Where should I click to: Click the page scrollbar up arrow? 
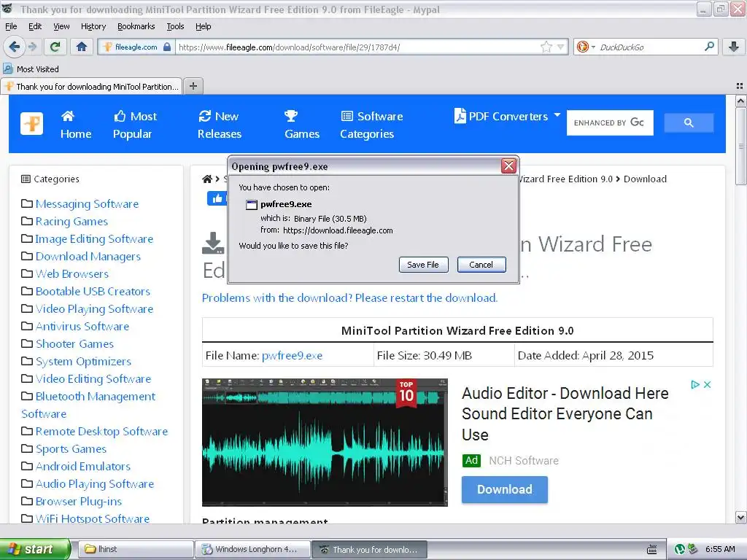740,101
